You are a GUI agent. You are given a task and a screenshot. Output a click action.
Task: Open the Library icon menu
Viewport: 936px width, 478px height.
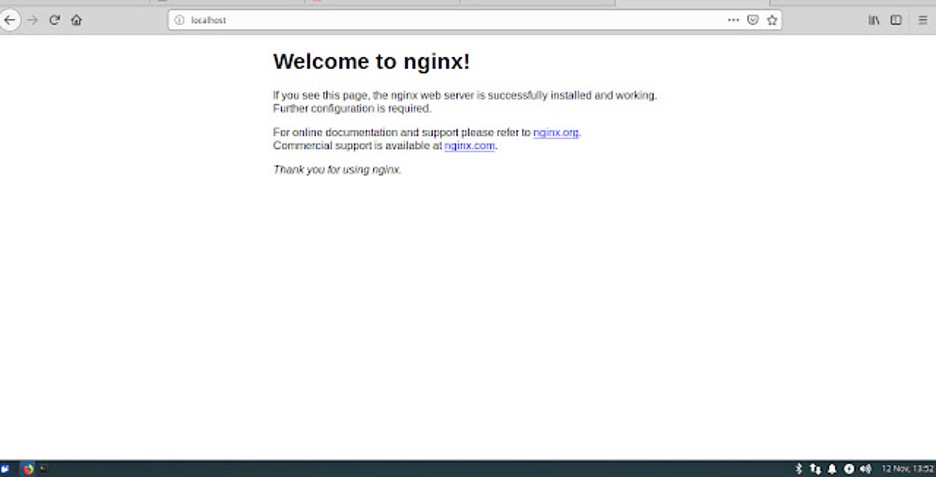tap(873, 20)
